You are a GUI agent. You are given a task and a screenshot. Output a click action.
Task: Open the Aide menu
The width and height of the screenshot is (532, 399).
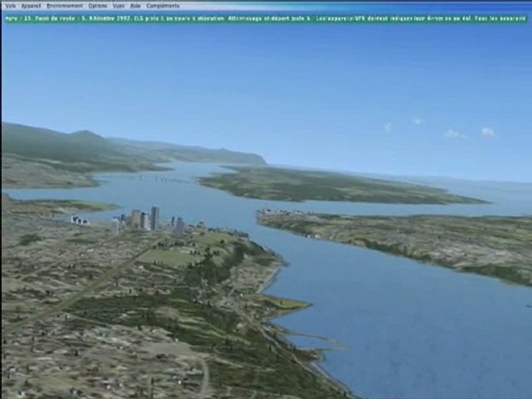[x=135, y=6]
